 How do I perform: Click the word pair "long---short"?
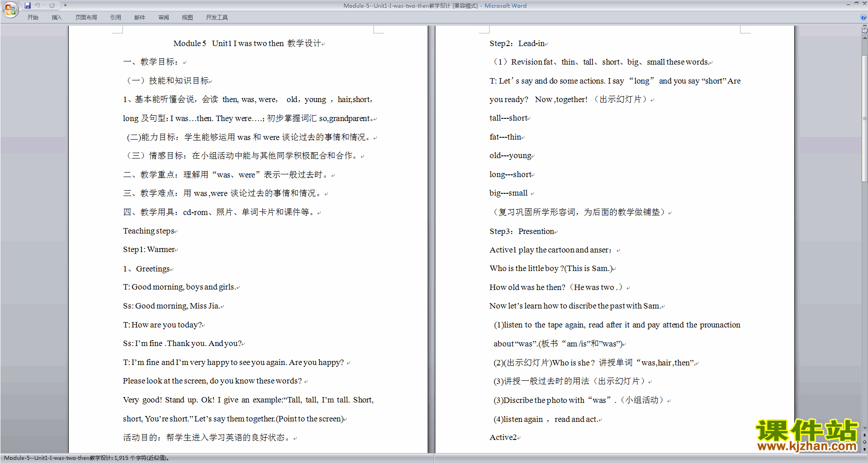click(510, 174)
